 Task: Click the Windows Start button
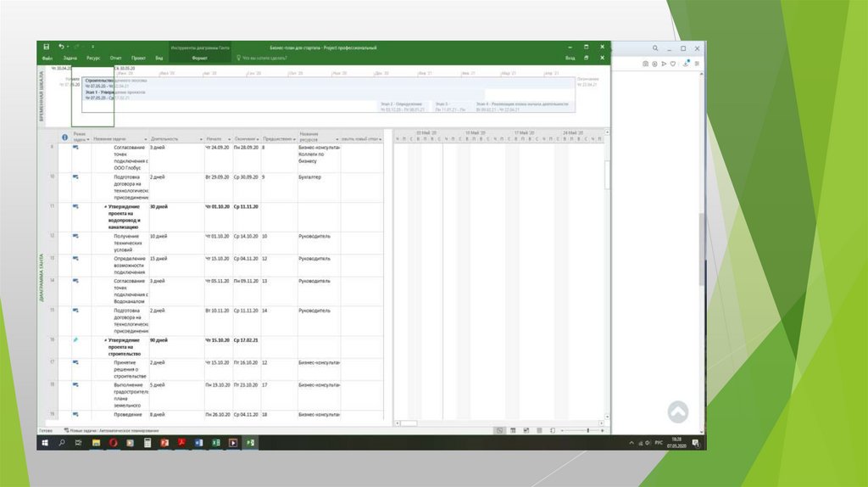(x=45, y=443)
